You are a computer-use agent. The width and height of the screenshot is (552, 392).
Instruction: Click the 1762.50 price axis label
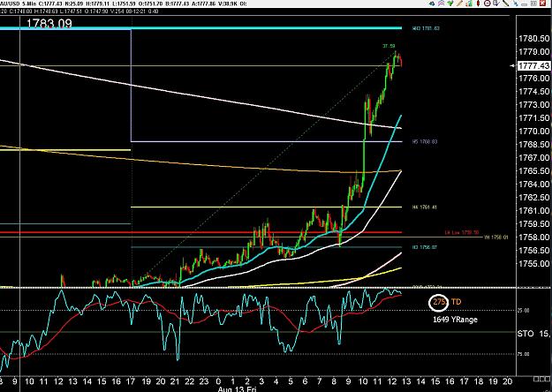tap(533, 198)
